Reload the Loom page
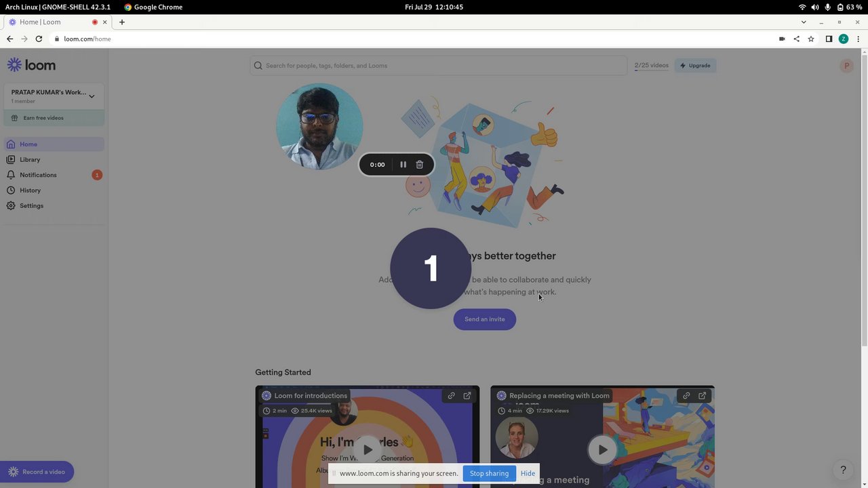 (x=39, y=39)
